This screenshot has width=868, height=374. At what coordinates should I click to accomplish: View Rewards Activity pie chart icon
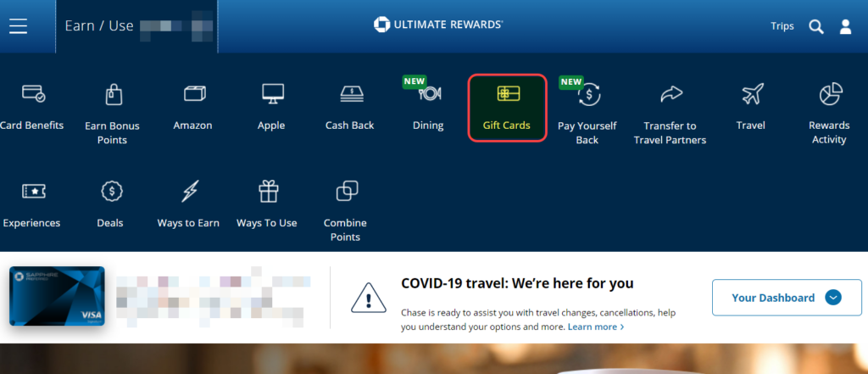831,93
